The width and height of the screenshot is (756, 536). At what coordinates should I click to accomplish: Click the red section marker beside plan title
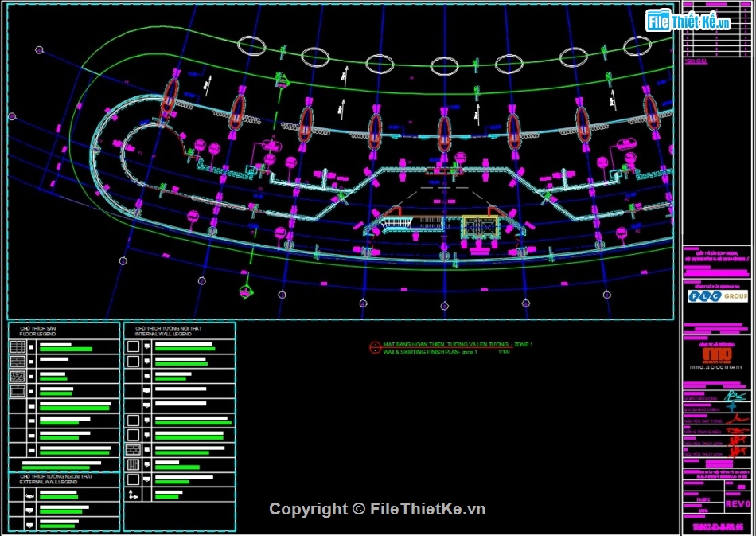pos(374,347)
